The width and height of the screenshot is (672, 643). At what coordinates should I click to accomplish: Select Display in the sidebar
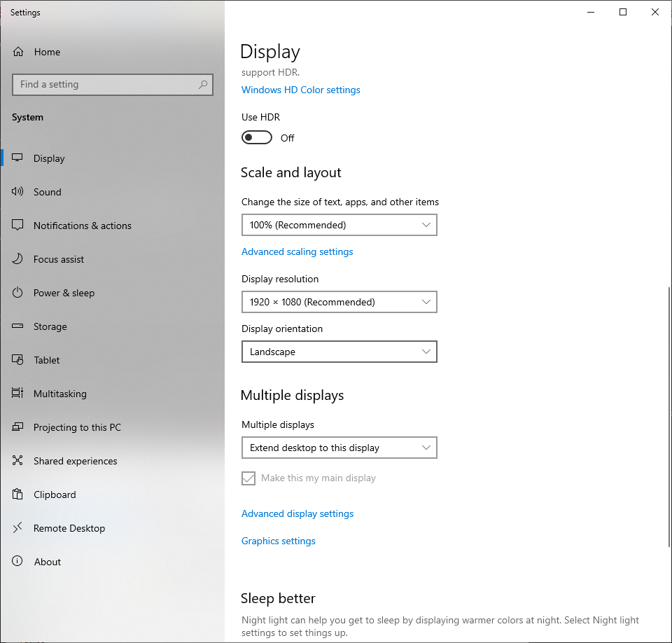tap(112, 158)
